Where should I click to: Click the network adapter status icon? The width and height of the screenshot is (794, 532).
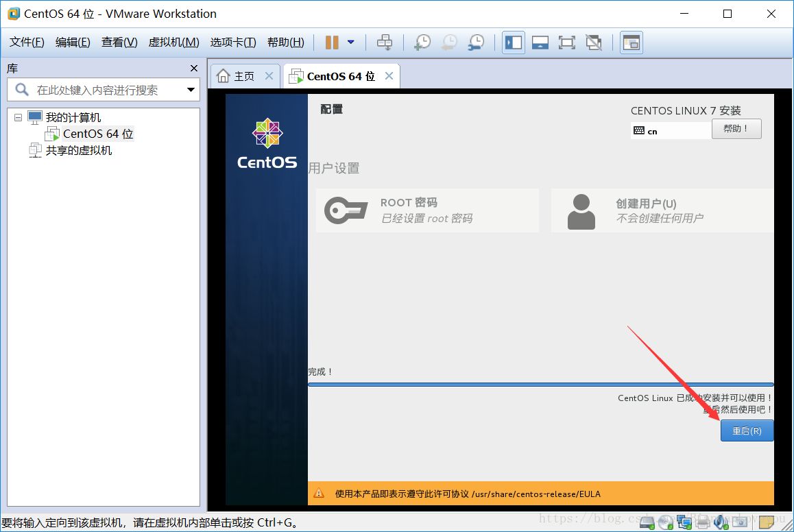coord(684,522)
